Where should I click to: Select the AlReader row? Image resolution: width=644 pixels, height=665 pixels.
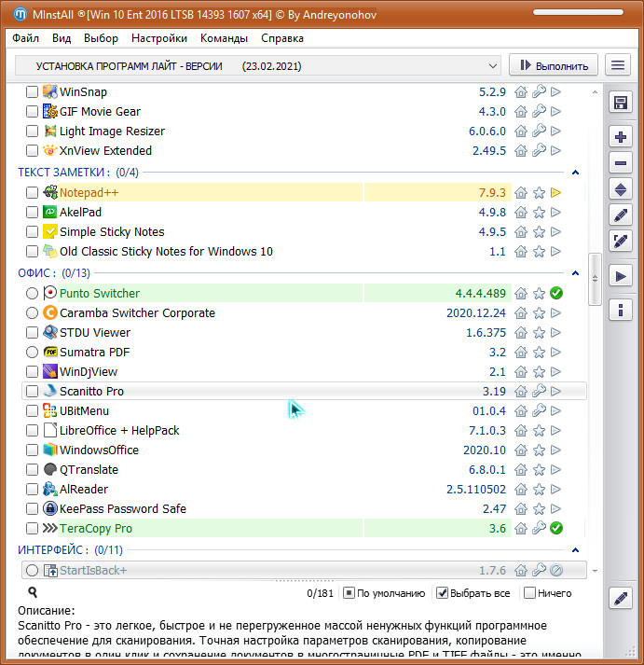303,489
